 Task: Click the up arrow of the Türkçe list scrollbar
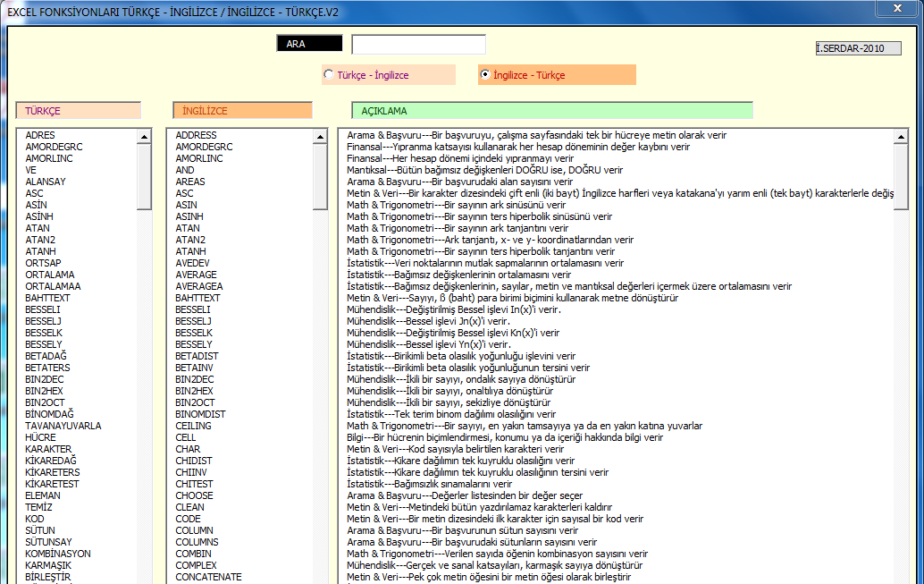point(144,136)
